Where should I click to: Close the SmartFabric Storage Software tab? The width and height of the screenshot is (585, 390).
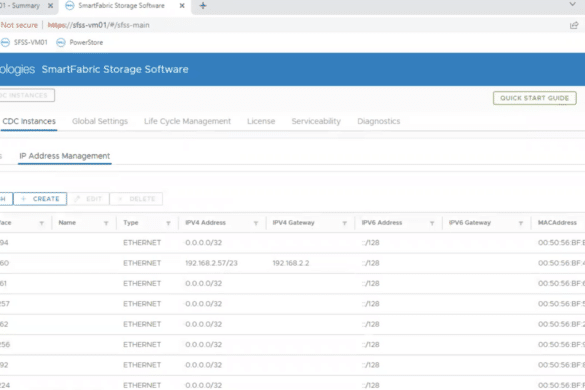pos(182,6)
